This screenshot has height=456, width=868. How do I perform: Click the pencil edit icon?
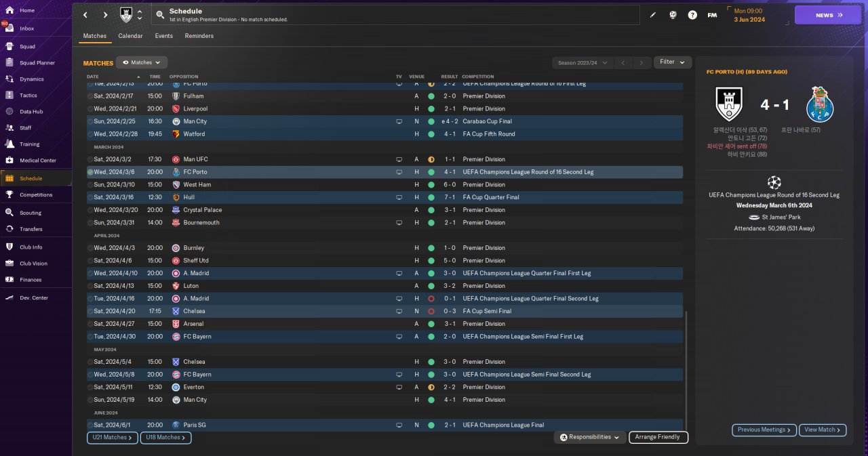[653, 15]
